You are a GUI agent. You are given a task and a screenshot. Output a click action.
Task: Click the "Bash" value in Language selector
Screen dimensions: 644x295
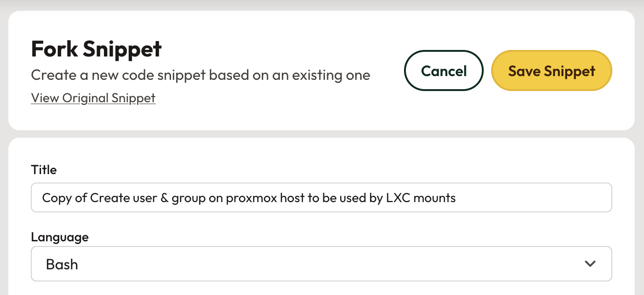tap(62, 264)
